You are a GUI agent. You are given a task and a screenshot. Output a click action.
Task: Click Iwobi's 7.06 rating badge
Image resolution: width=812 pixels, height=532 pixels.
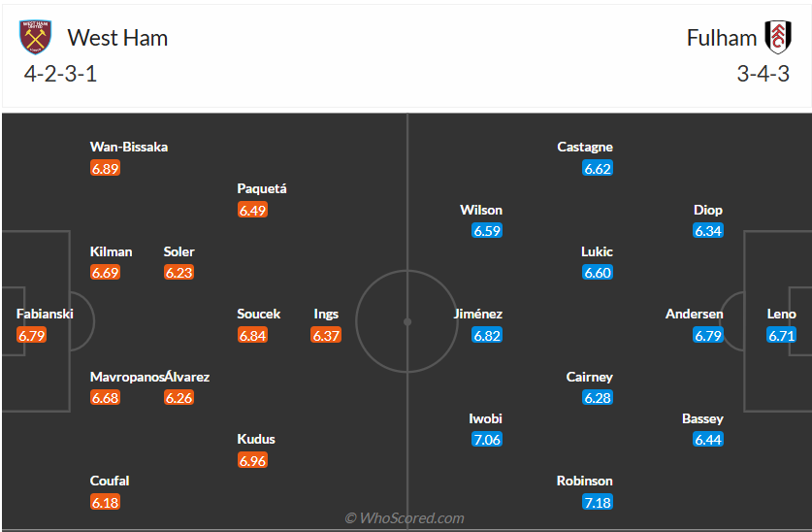pos(487,440)
